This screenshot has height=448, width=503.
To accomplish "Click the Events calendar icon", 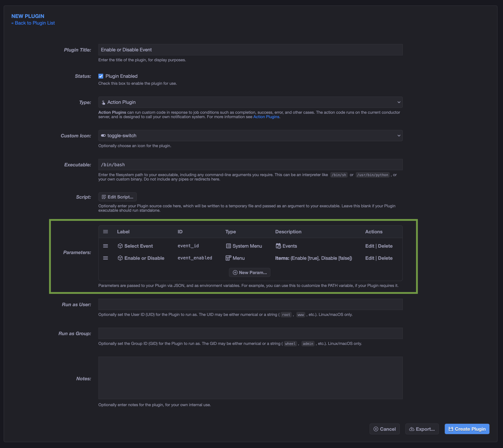I will [x=278, y=246].
